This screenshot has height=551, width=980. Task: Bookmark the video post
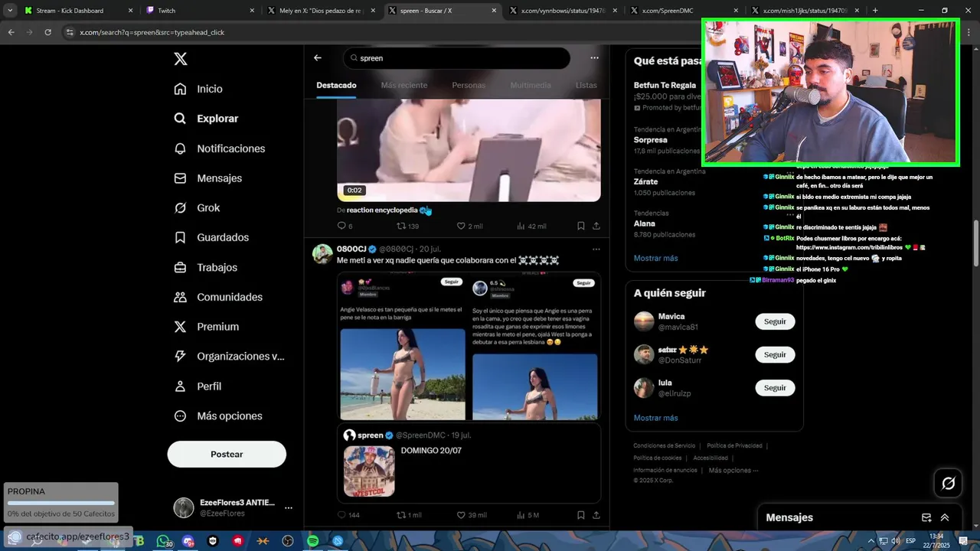581,226
